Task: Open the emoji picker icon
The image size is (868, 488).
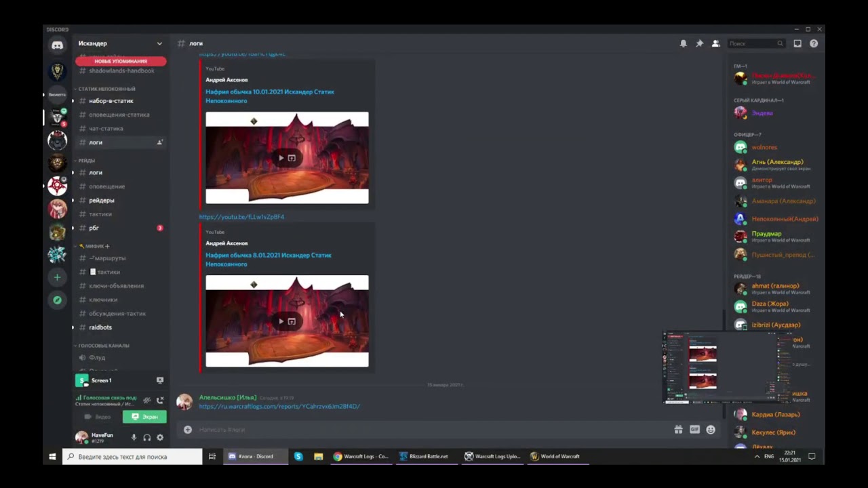Action: point(711,430)
